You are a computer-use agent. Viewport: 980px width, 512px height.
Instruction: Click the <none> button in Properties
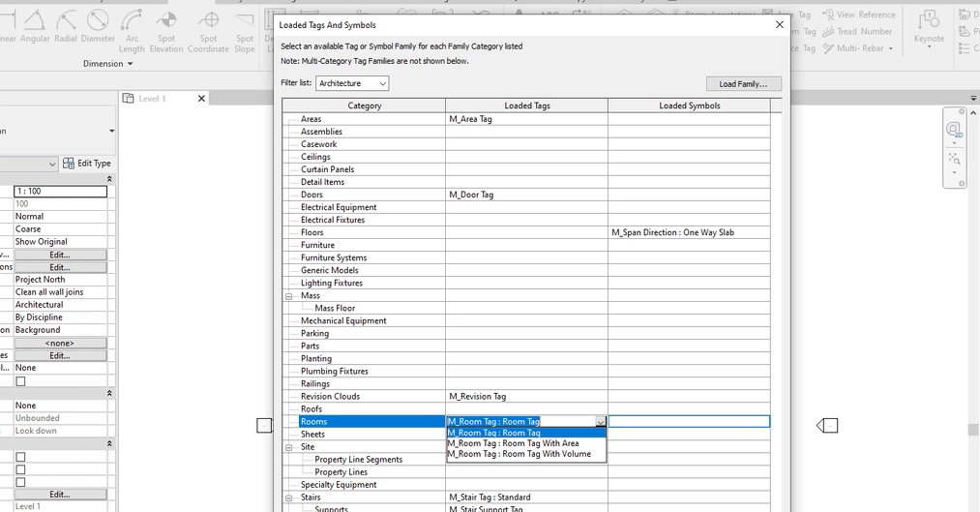[x=60, y=344]
